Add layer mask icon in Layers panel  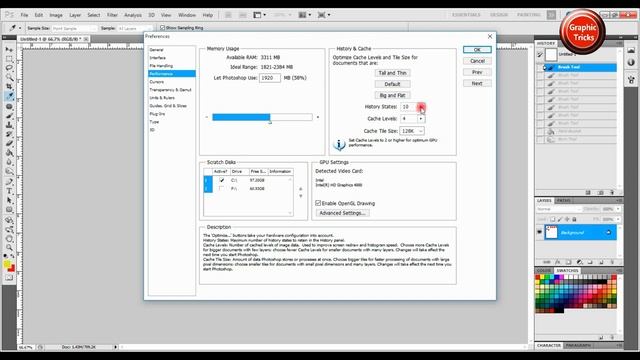569,262
